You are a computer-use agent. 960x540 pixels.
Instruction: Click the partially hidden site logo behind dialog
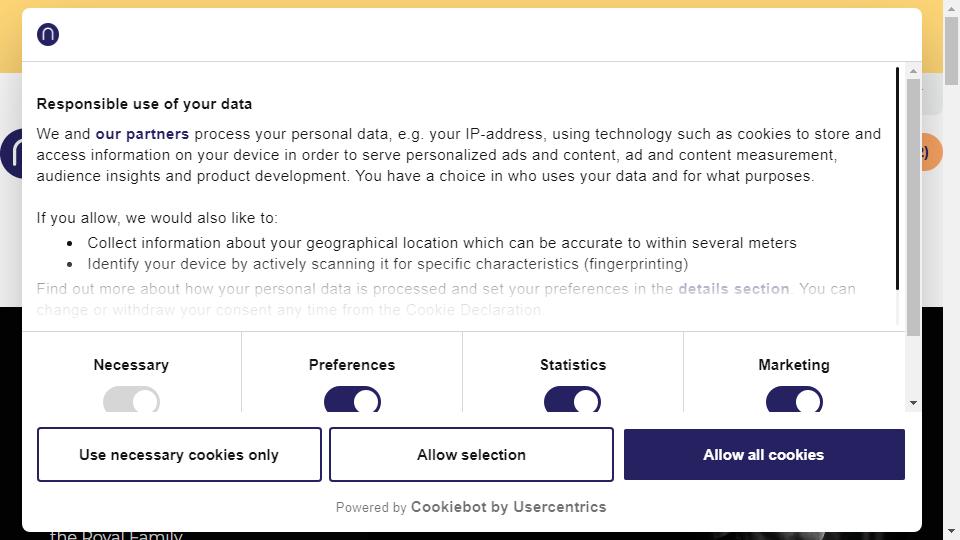click(x=11, y=154)
